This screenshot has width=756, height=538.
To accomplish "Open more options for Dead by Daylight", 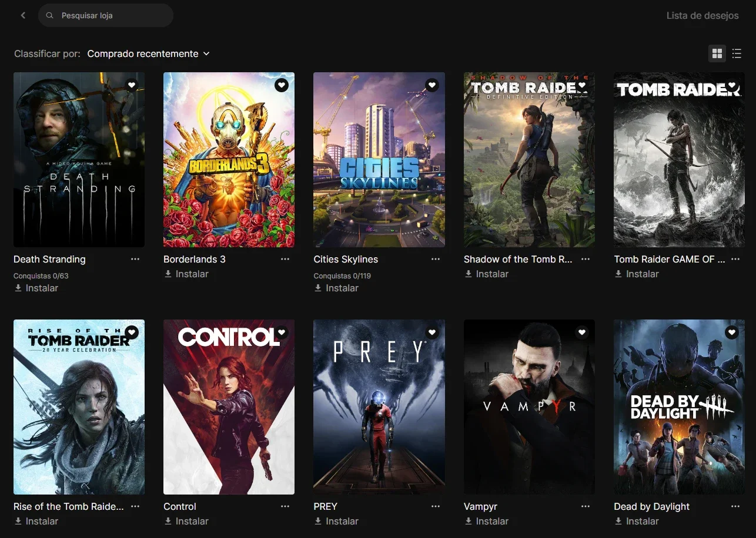I will (735, 506).
